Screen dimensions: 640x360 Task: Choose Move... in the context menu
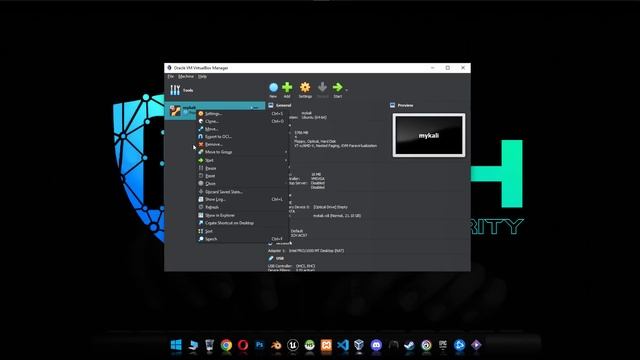242,129
